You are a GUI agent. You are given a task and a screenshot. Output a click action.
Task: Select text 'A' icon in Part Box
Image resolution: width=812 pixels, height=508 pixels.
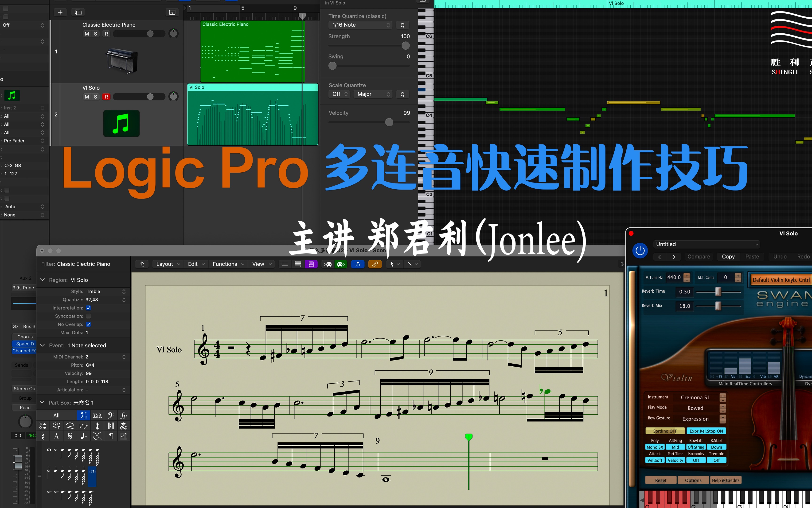point(56,436)
